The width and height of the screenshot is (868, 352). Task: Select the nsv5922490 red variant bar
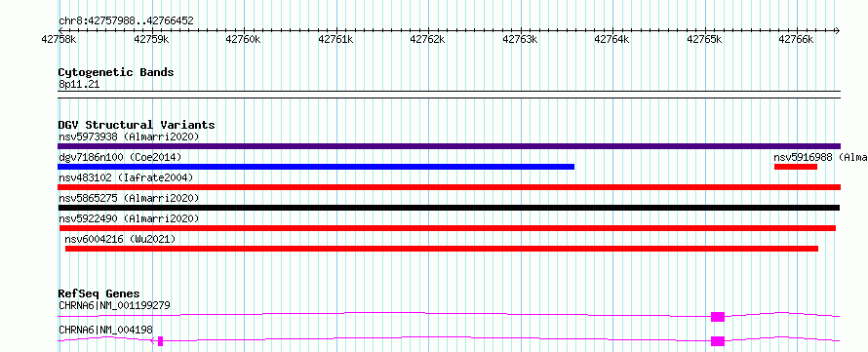click(x=448, y=228)
